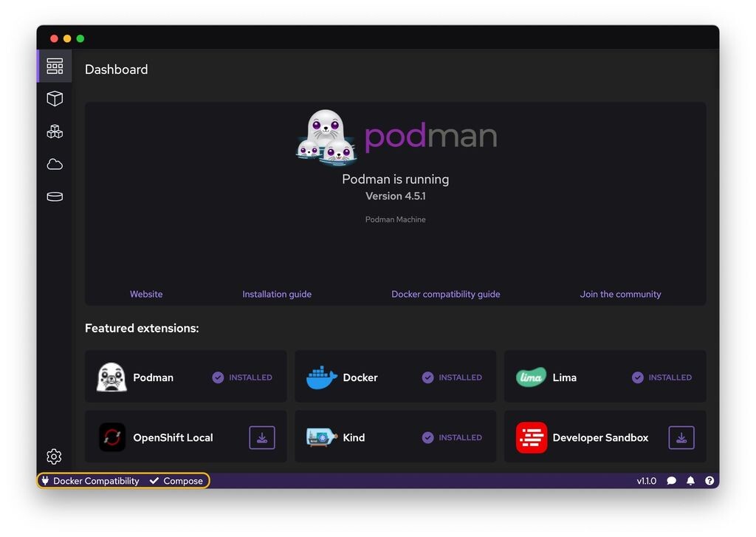
Task: Click the Lima extension name
Action: tap(565, 377)
